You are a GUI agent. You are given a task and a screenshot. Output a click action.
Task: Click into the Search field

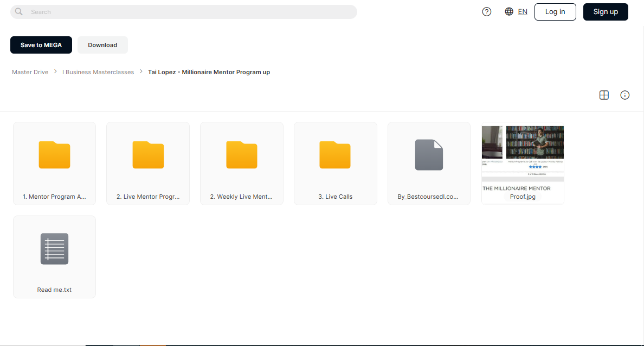pyautogui.click(x=184, y=12)
